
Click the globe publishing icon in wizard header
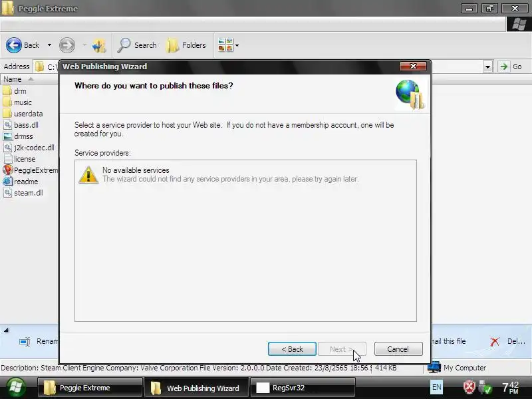[410, 94]
